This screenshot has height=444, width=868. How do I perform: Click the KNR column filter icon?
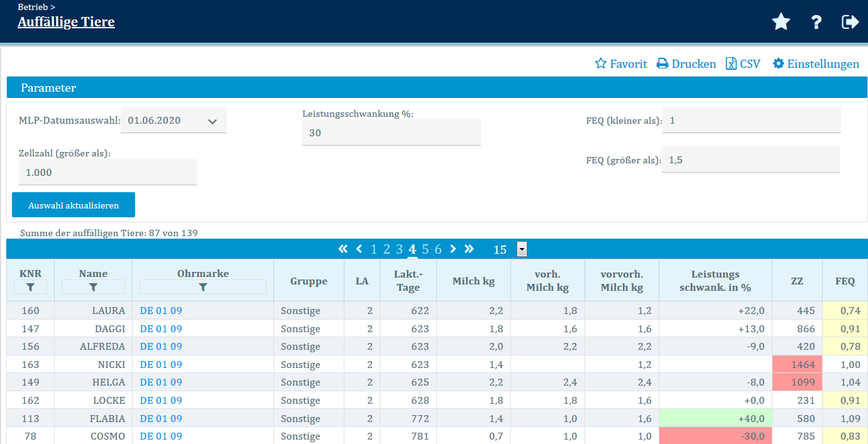(30, 287)
